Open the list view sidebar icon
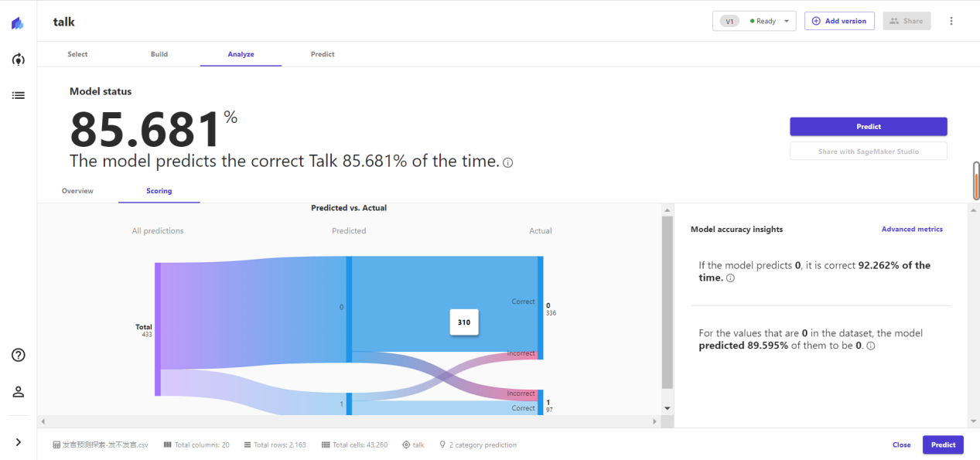Viewport: 980px width, 460px height. tap(18, 95)
